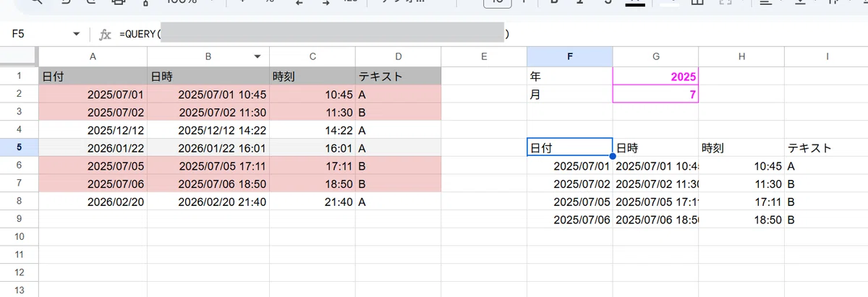Select the row 13 header
This screenshot has width=868, height=297.
coord(19,290)
